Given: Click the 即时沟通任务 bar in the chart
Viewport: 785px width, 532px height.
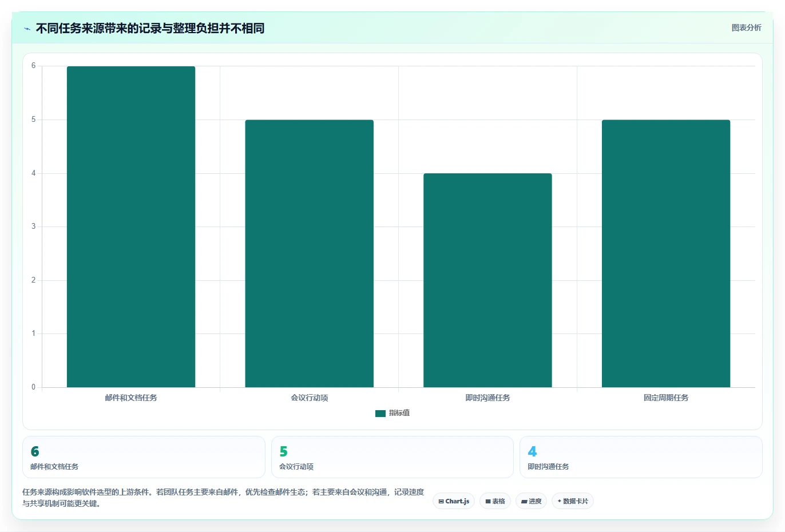Looking at the screenshot, I should point(487,280).
